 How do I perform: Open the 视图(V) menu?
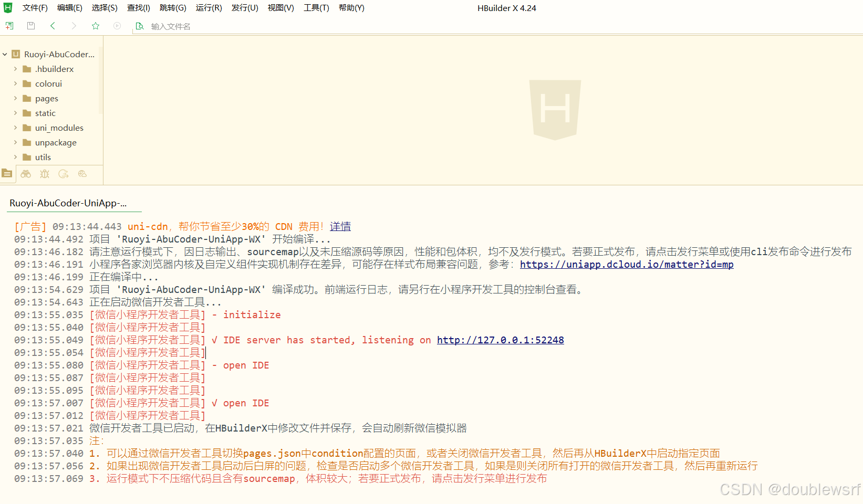point(281,8)
